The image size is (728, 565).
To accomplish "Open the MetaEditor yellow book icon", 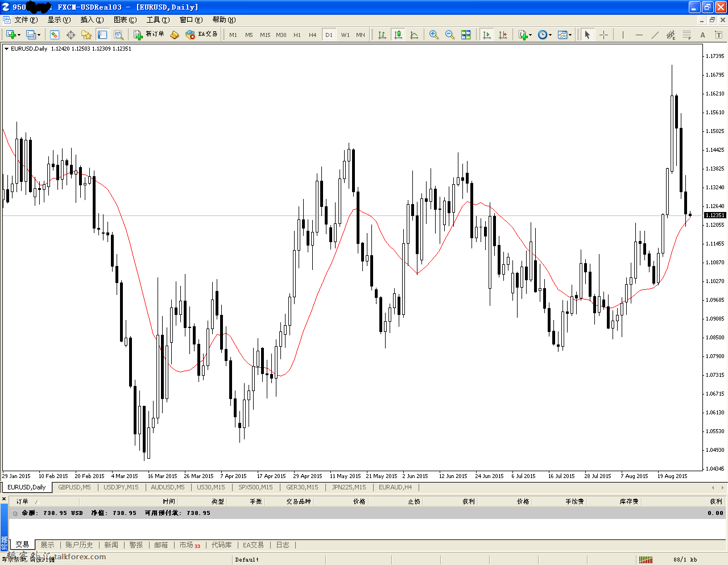I will pos(175,35).
